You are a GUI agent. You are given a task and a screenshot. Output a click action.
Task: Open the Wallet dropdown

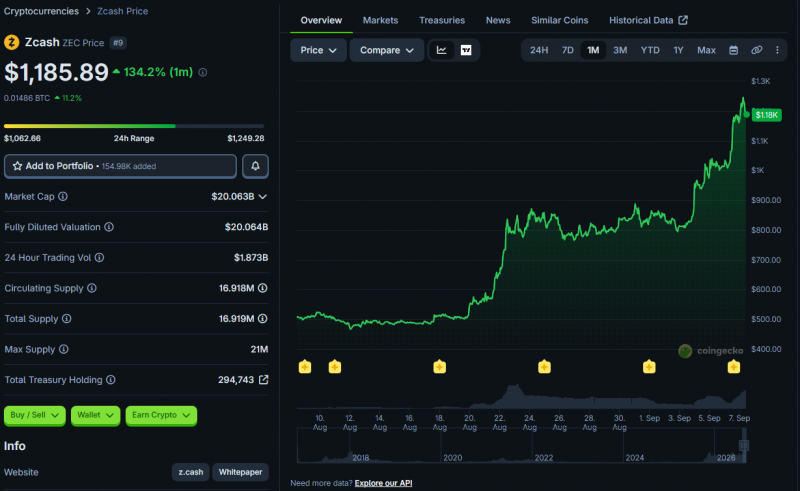pos(95,415)
